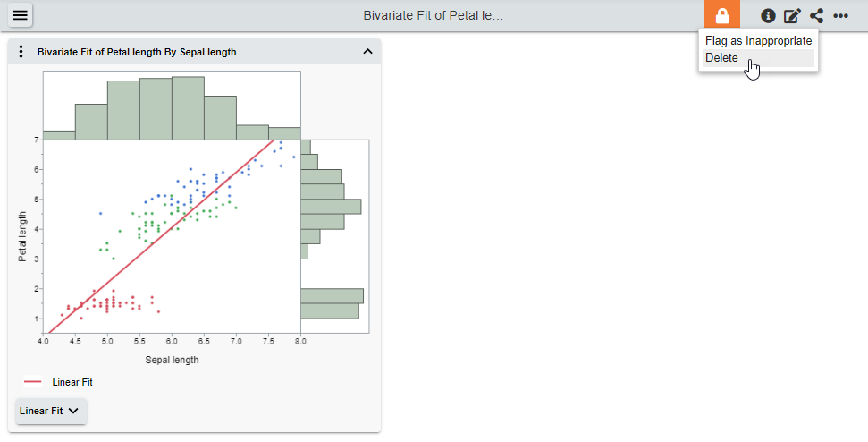Open the report's vertical dots menu
The width and height of the screenshot is (868, 442).
pyautogui.click(x=21, y=52)
